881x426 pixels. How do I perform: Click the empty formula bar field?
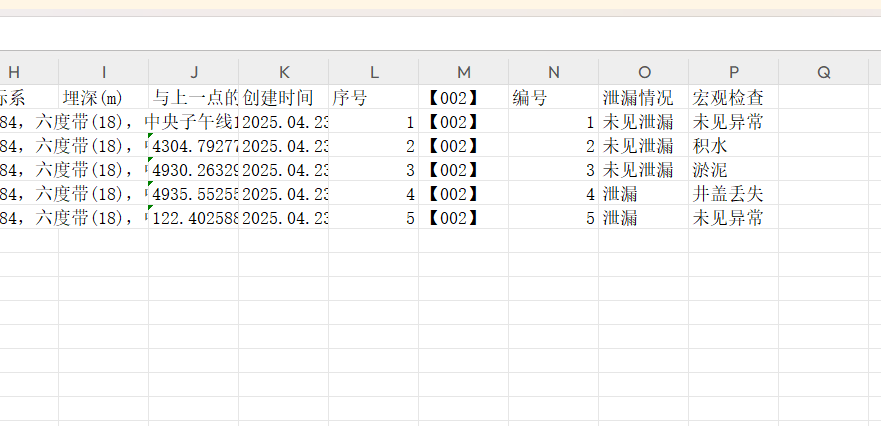440,32
